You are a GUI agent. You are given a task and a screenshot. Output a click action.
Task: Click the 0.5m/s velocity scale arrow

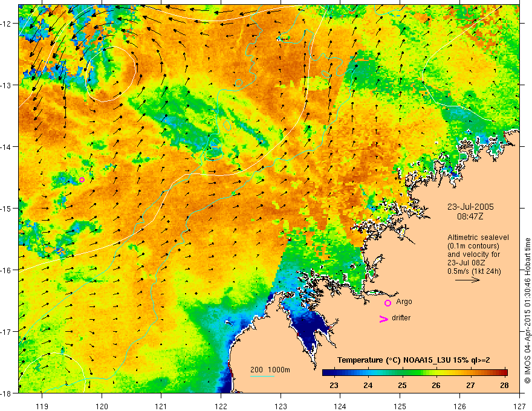coord(467,280)
